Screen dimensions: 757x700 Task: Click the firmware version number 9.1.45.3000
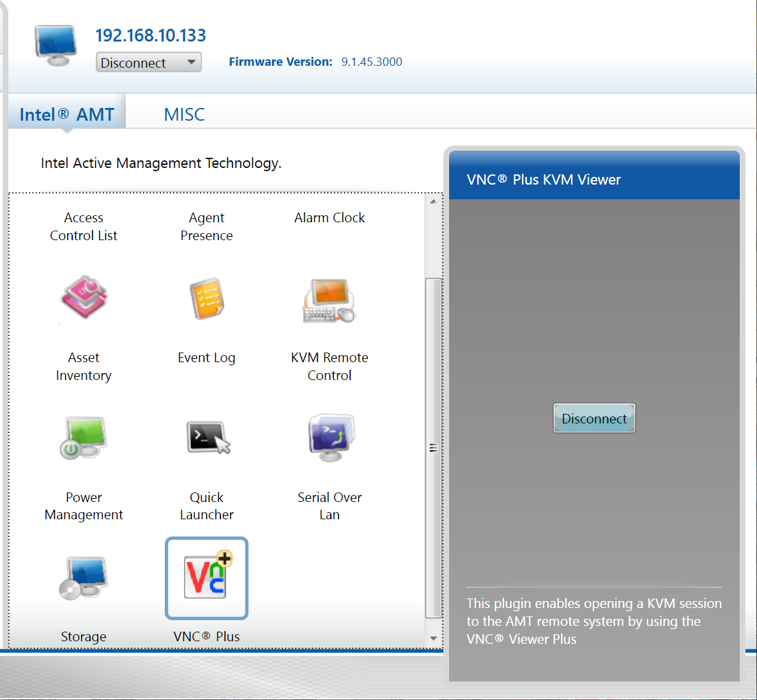(x=372, y=62)
